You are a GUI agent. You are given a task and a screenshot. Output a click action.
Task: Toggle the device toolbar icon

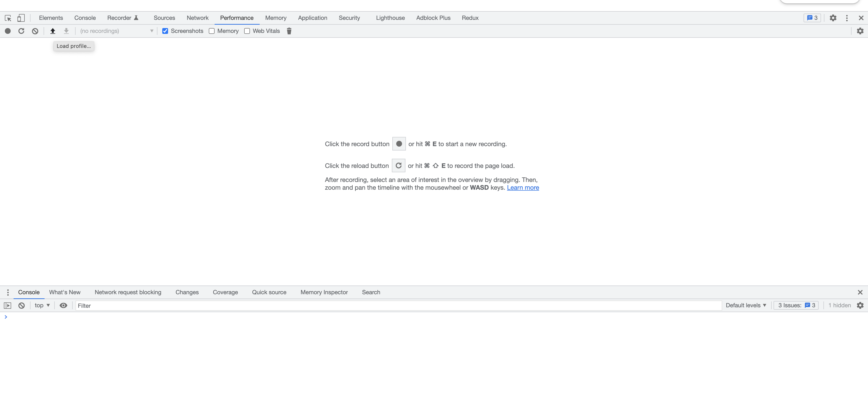[x=21, y=18]
